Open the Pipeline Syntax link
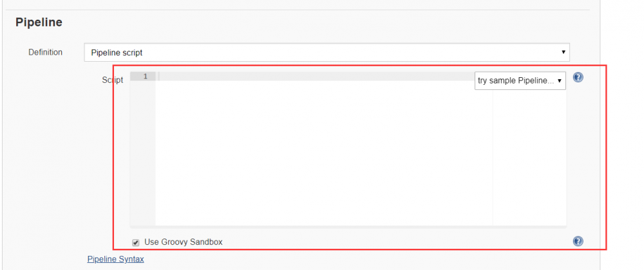Screen dimensions: 644x270 click(115, 259)
